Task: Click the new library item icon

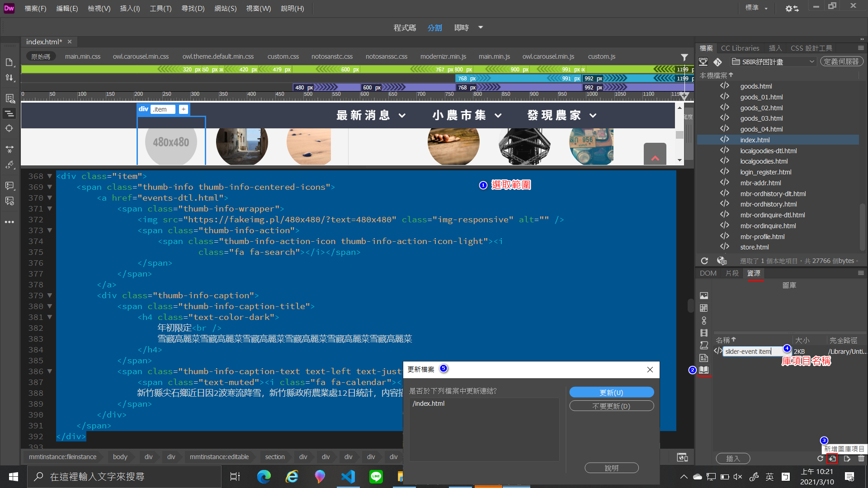Action: click(832, 459)
